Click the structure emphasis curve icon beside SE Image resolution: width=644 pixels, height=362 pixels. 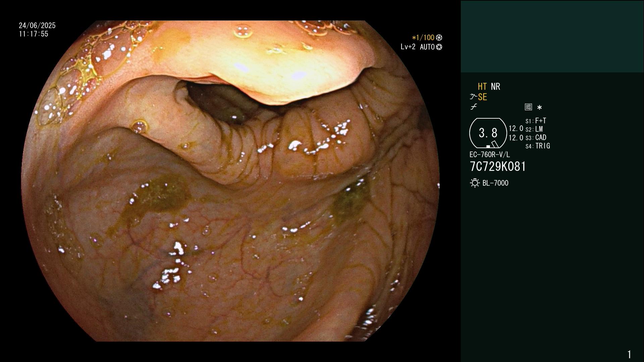tap(473, 97)
